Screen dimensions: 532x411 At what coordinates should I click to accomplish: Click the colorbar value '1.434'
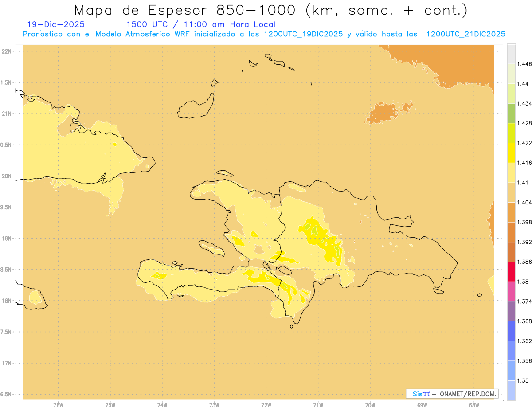click(524, 104)
